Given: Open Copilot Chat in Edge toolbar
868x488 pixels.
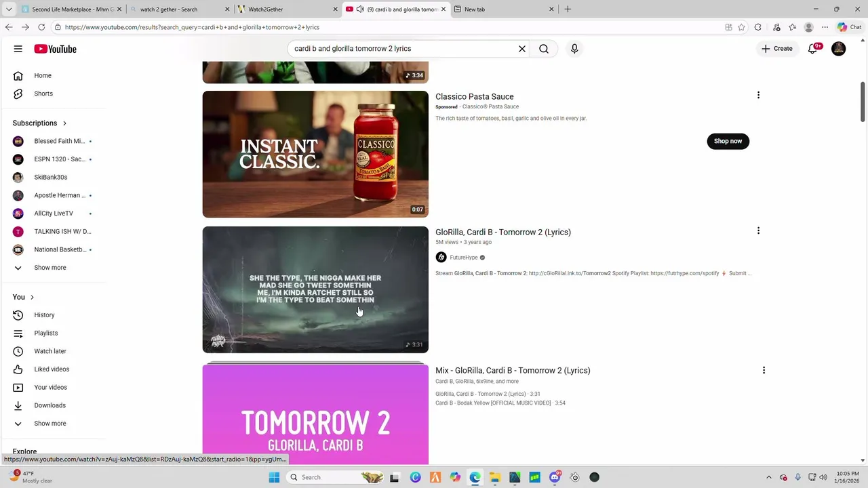Looking at the screenshot, I should (x=850, y=27).
